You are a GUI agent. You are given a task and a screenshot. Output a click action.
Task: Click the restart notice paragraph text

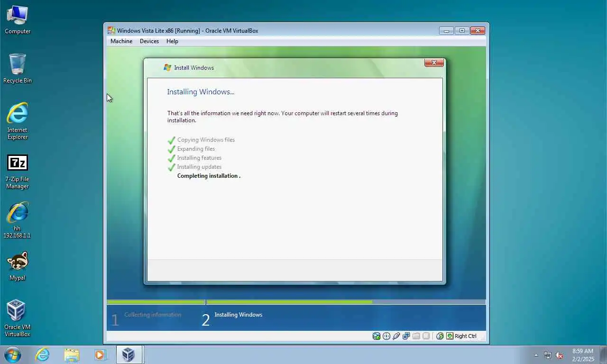[283, 117]
